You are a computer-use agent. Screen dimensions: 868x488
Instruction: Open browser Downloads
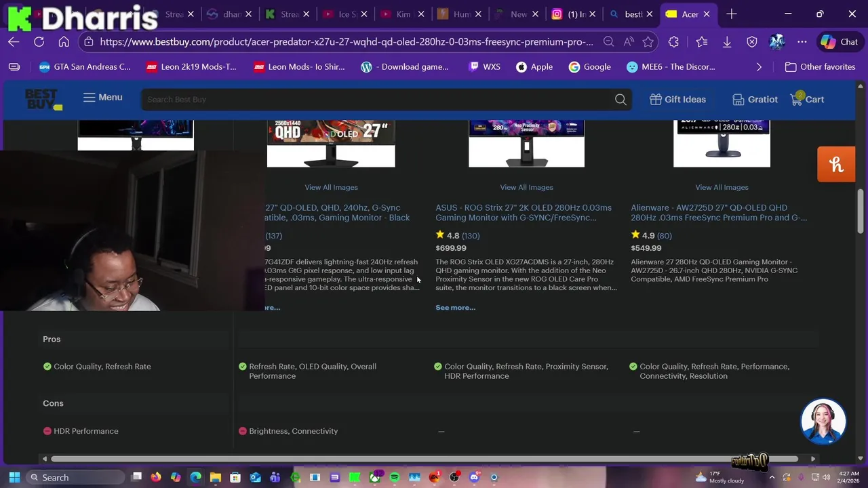click(x=726, y=42)
